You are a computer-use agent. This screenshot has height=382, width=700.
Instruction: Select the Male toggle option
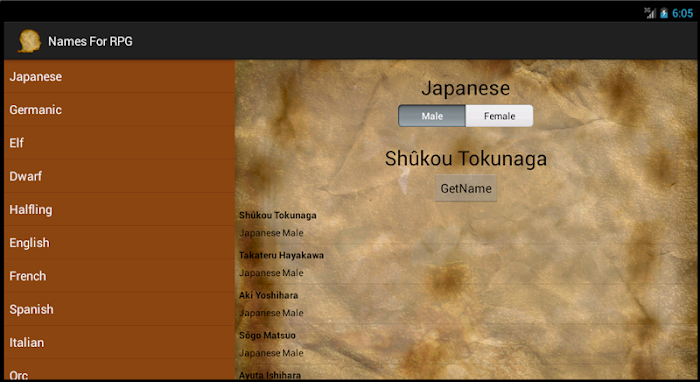(x=432, y=116)
